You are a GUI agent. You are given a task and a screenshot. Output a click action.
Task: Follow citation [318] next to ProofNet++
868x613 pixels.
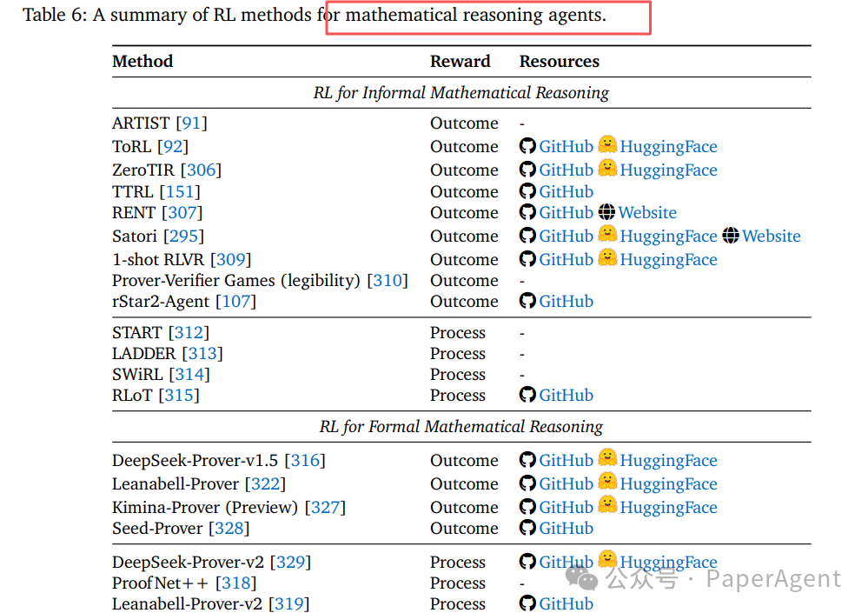click(x=236, y=583)
